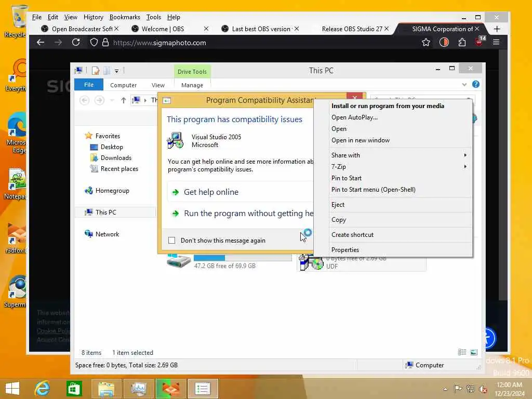Choose Copy in context menu

click(x=400, y=220)
